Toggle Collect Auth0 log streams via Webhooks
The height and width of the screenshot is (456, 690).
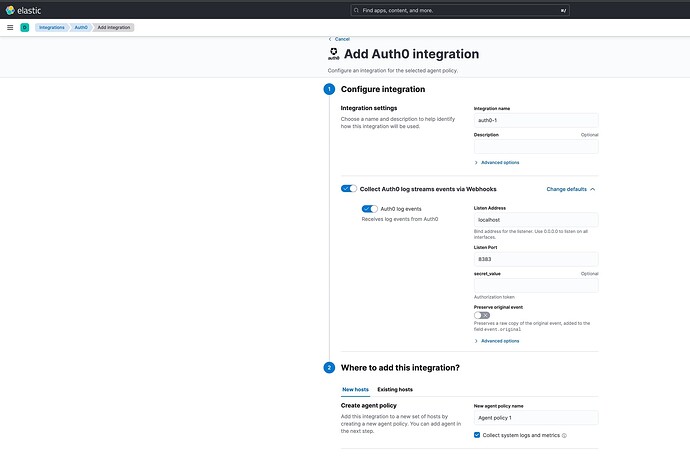coord(349,188)
